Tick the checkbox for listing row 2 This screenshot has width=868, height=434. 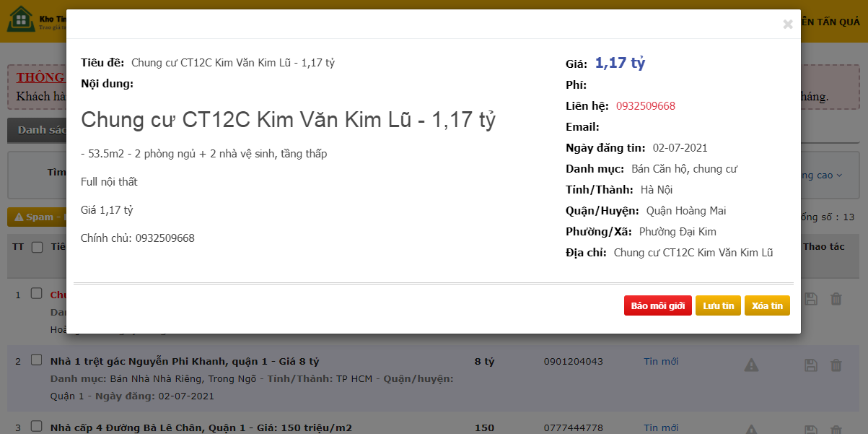(x=37, y=360)
